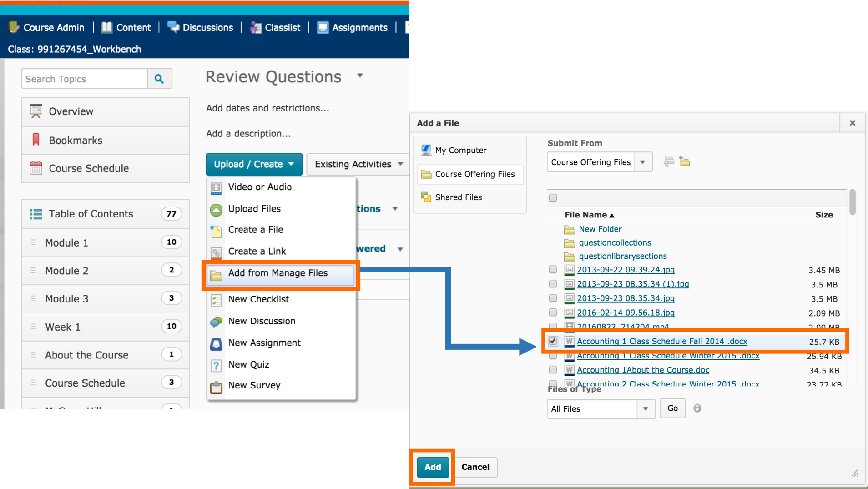
Task: Click the Add button
Action: pyautogui.click(x=433, y=467)
